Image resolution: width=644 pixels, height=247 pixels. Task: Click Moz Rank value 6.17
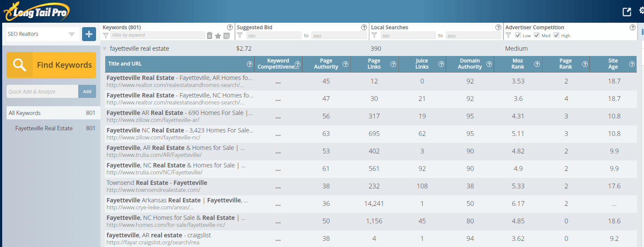click(x=518, y=203)
